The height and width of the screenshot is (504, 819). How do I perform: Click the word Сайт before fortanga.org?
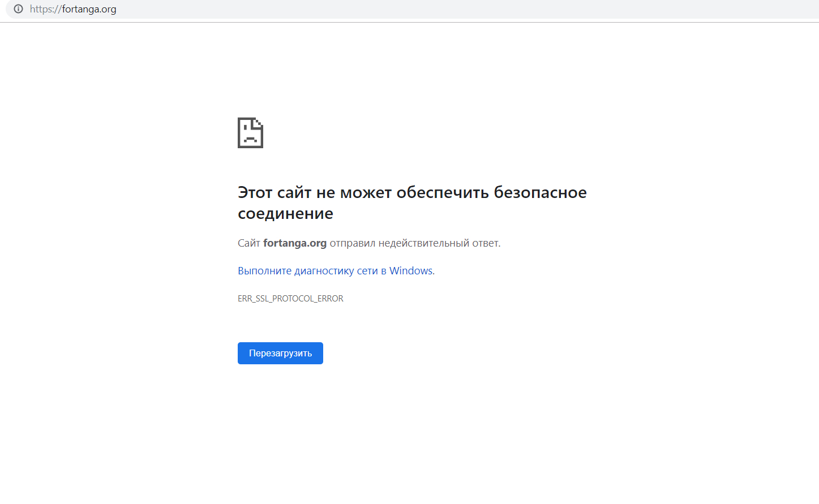coord(248,243)
